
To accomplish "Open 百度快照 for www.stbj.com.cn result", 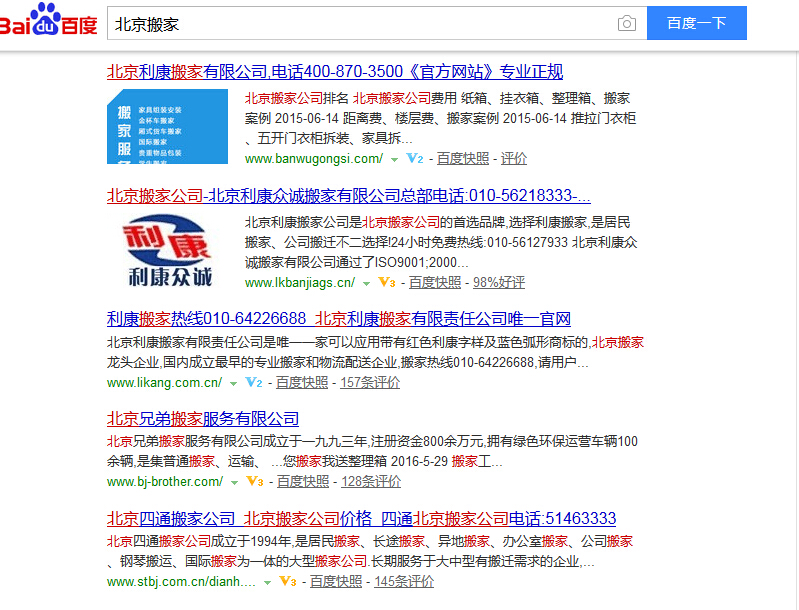I will coord(335,581).
